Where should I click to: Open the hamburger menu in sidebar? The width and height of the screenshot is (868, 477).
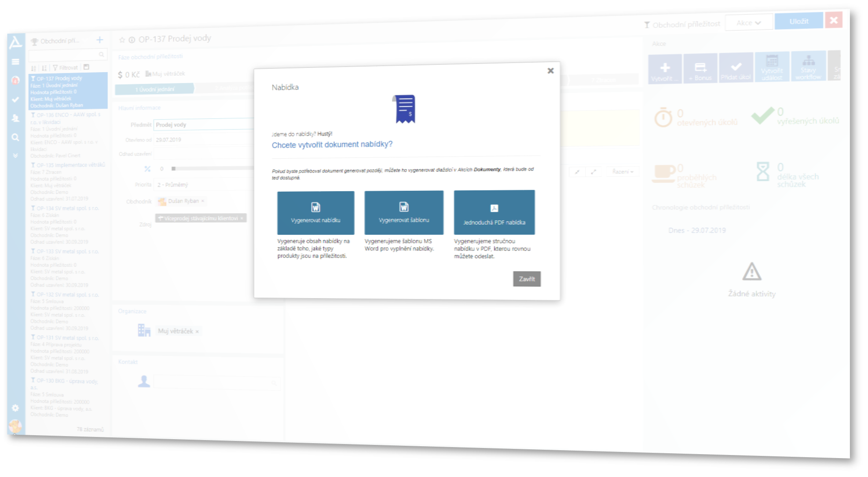(15, 62)
